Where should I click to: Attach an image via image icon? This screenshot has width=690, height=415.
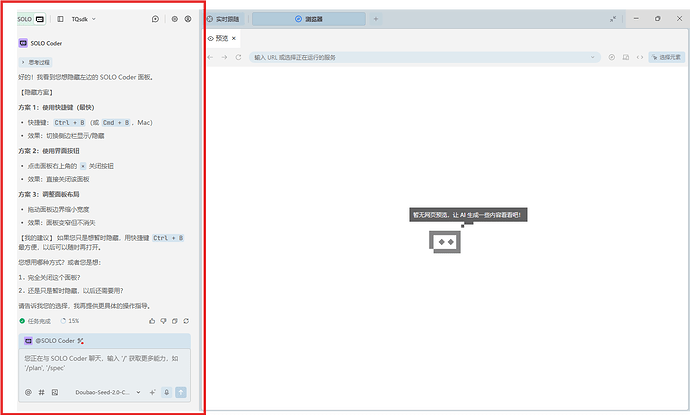click(55, 392)
